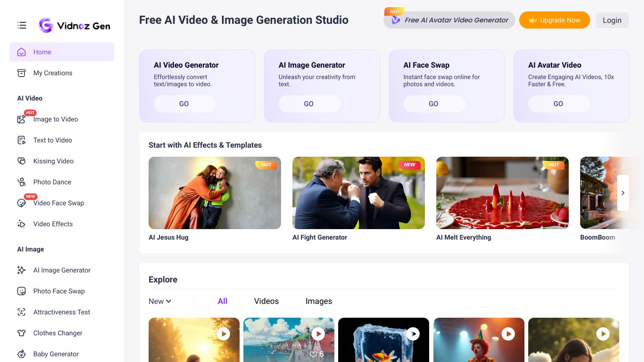The width and height of the screenshot is (644, 362).
Task: Click GO under AI Face Swap
Action: click(x=434, y=104)
